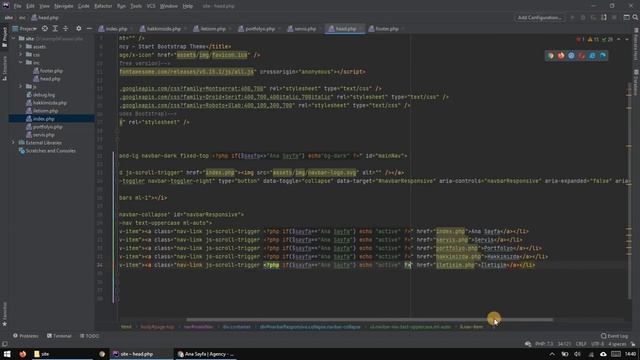Switch to the portfolyo.php editor tab
640x360 pixels.
pos(257,29)
